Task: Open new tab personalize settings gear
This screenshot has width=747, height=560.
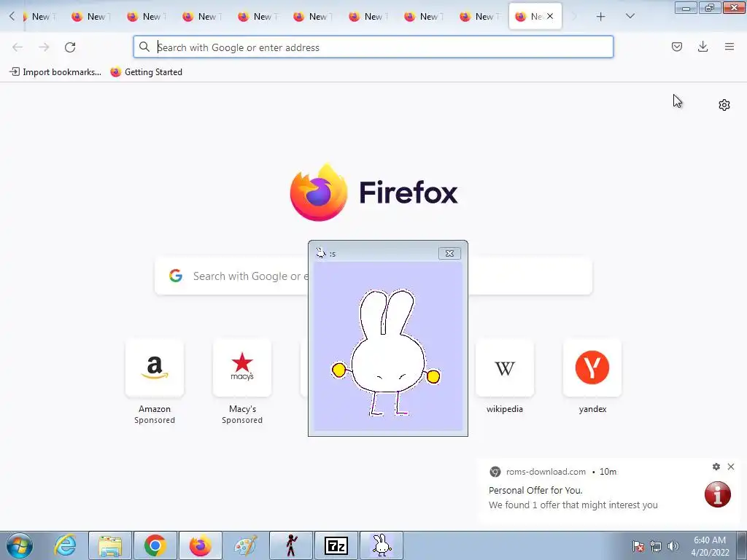Action: point(724,105)
